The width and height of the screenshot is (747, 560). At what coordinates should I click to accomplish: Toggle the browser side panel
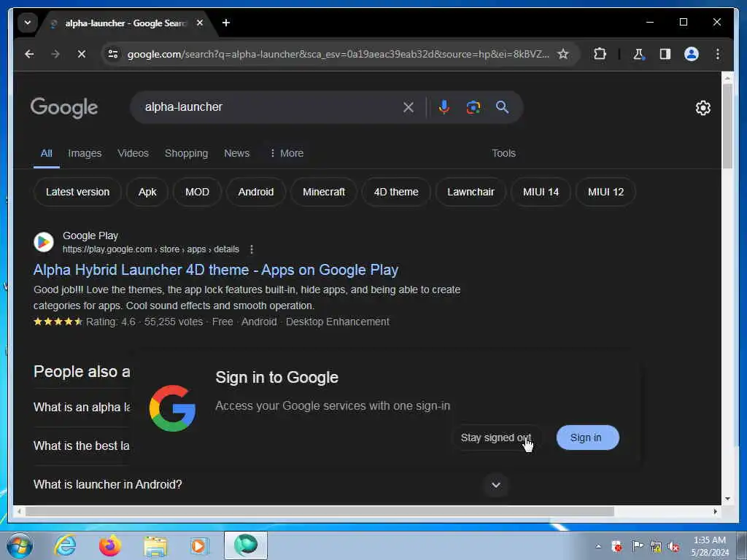(665, 54)
